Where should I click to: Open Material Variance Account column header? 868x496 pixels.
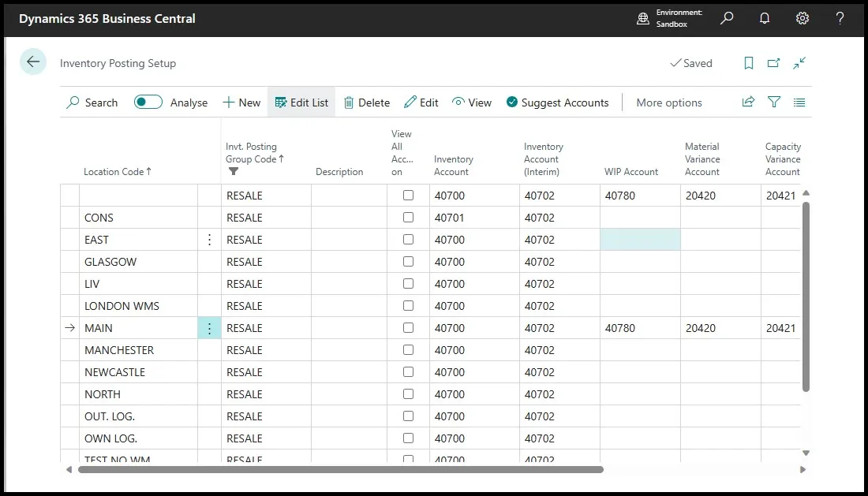coord(702,159)
